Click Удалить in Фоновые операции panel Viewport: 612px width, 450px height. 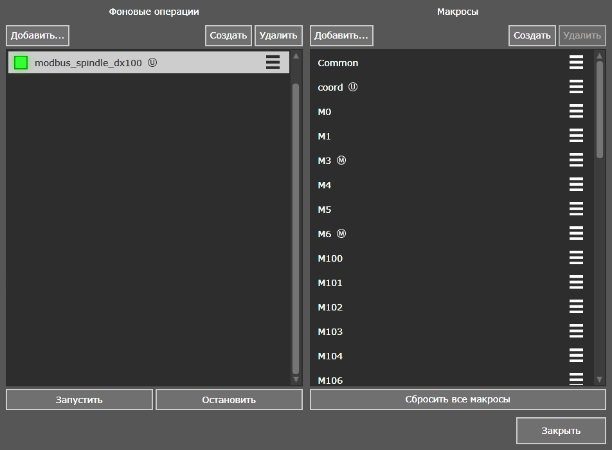[x=279, y=36]
